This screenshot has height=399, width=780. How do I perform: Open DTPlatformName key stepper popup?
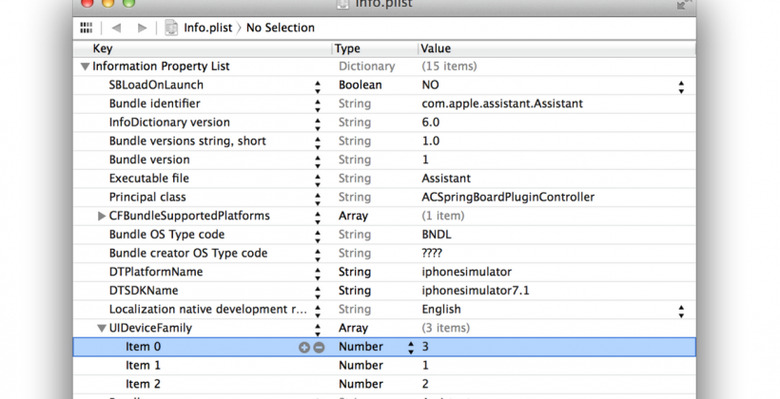(x=317, y=274)
